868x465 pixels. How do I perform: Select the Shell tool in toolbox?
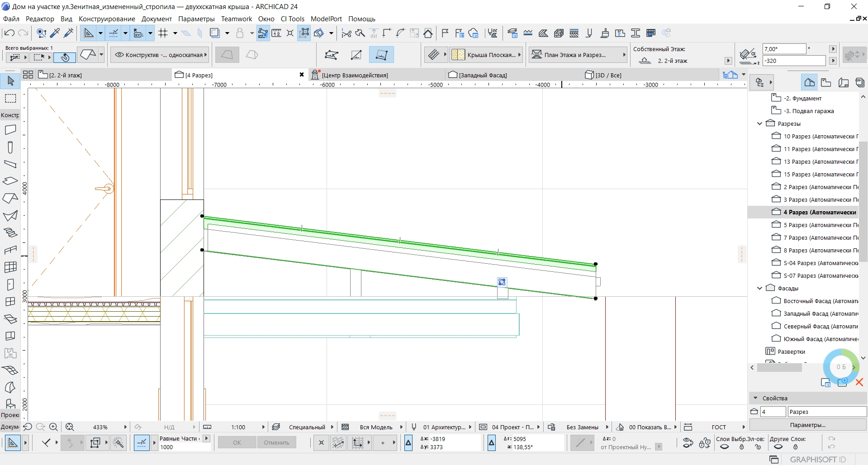10,216
